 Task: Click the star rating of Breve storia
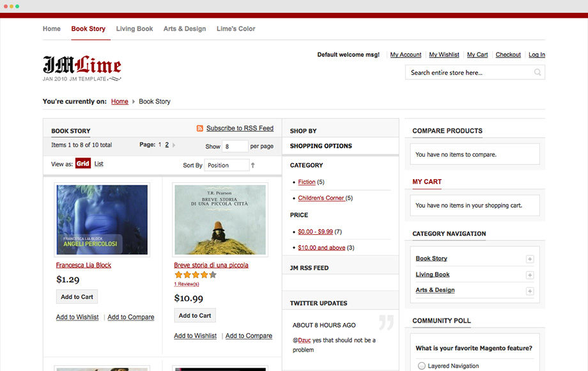click(196, 274)
